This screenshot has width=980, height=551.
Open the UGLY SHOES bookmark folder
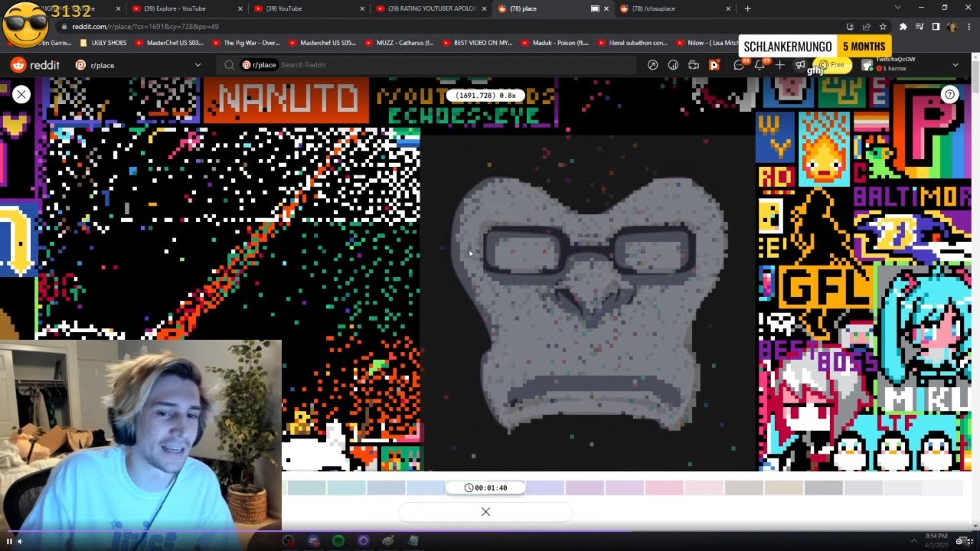[x=103, y=43]
